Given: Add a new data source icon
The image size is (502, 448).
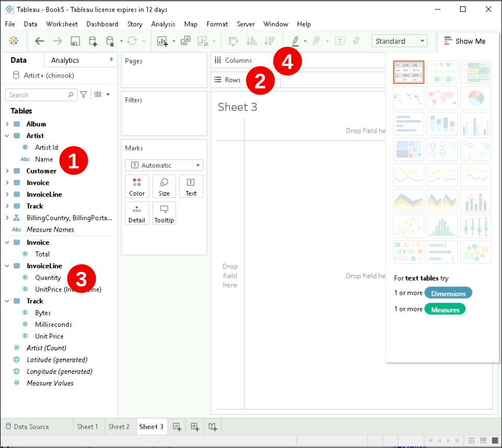Looking at the screenshot, I should coord(93,41).
